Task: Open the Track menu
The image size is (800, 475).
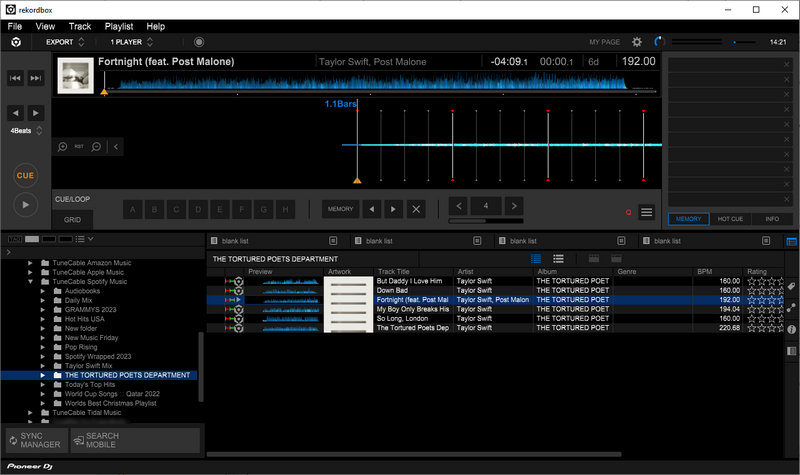Action: pyautogui.click(x=80, y=26)
